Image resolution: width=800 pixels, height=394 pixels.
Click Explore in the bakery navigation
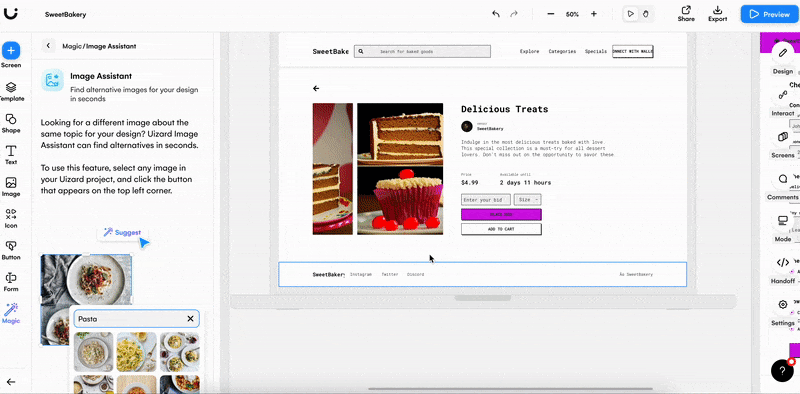(x=529, y=52)
